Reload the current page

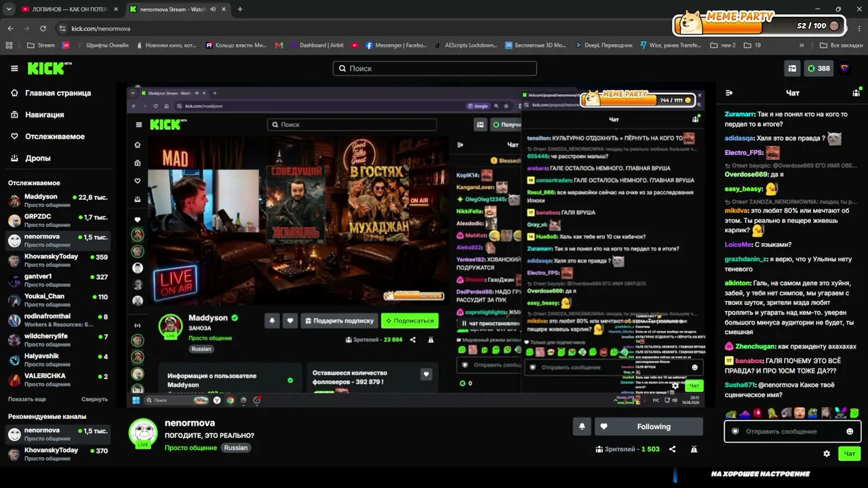tap(43, 28)
